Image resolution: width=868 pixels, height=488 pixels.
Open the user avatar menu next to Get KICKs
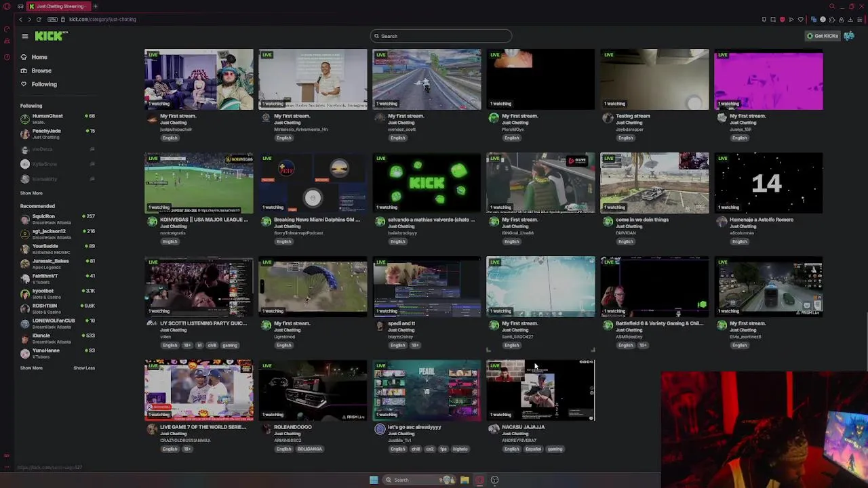(849, 36)
